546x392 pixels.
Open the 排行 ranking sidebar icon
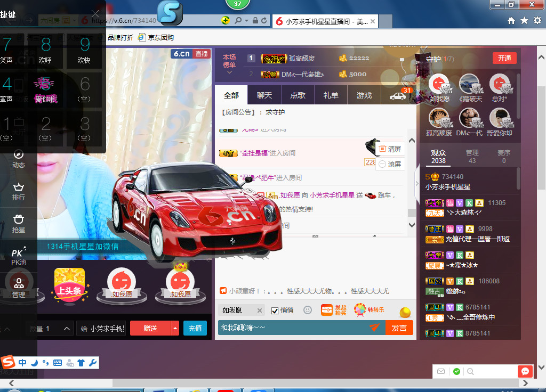coord(19,192)
